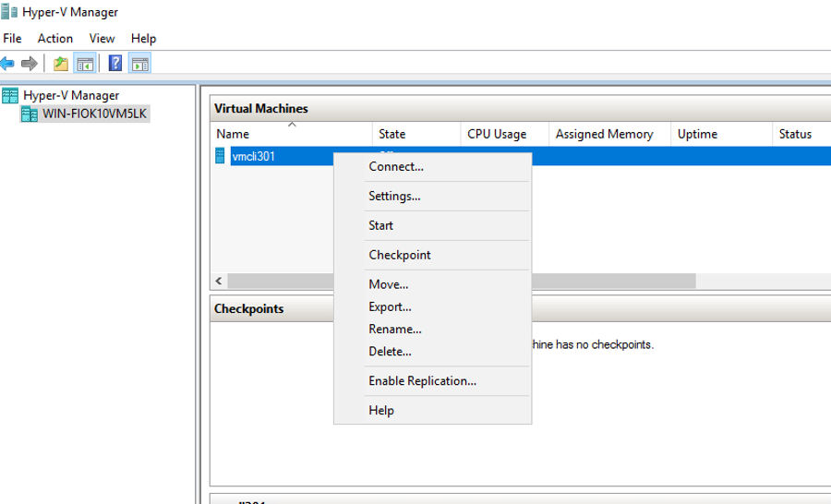Choose Delete... from the context menu

[x=432, y=352]
